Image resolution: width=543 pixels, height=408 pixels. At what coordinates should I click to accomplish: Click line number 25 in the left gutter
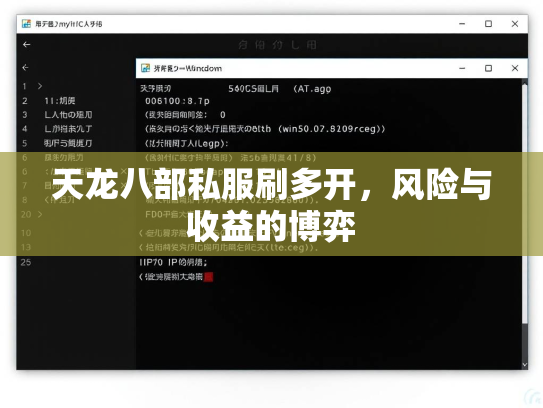pos(26,263)
